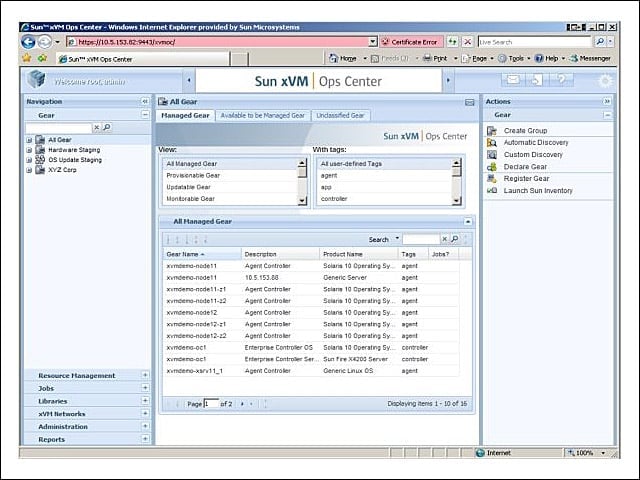Switch to Unclassified Gear tab

coord(340,116)
